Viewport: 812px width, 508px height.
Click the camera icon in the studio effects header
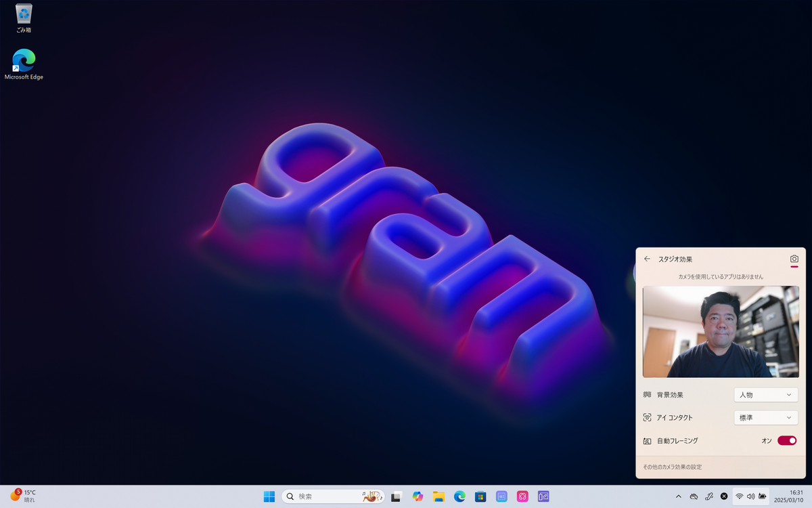pos(794,259)
